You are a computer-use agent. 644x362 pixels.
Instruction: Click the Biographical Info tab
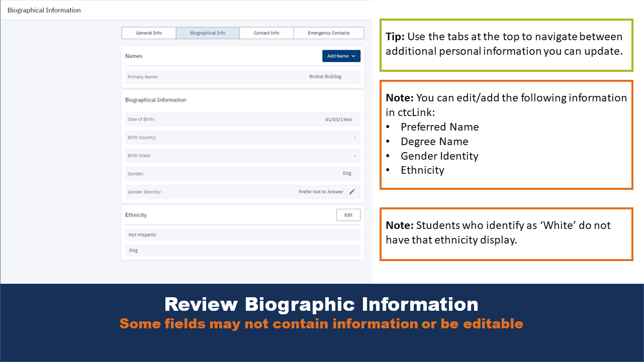(x=208, y=33)
